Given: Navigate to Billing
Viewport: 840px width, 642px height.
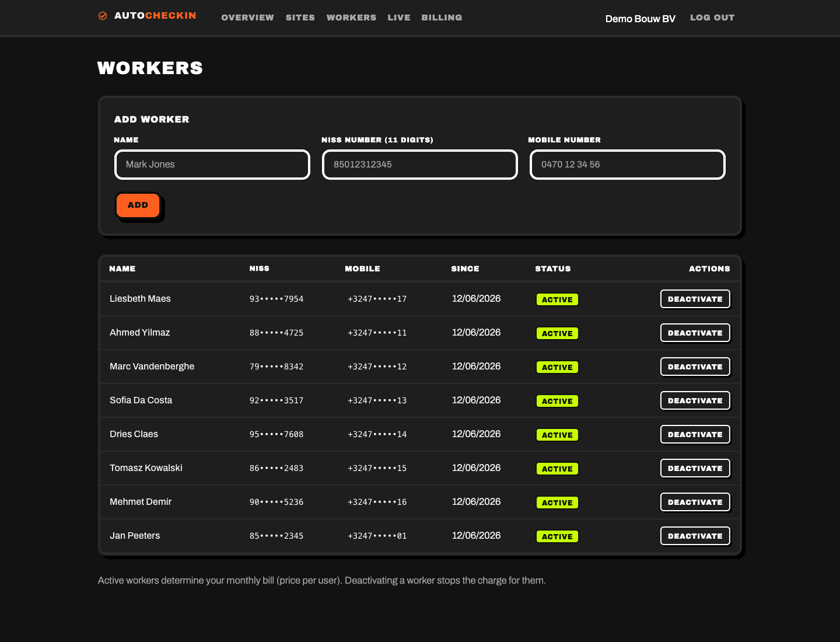Looking at the screenshot, I should 442,18.
